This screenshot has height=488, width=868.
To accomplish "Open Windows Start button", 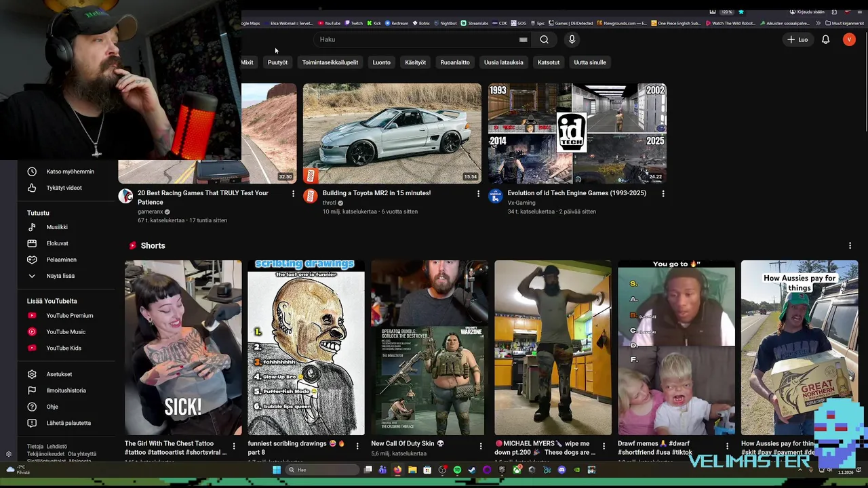I will pyautogui.click(x=277, y=470).
